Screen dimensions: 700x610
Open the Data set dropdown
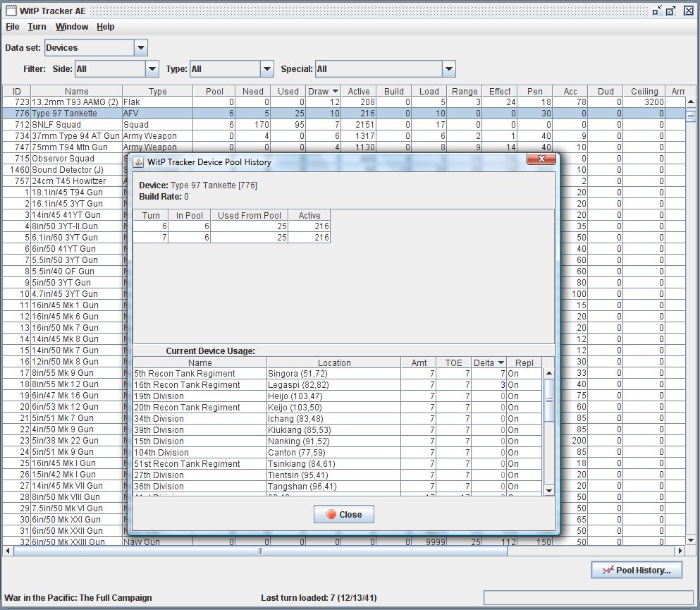[x=140, y=48]
